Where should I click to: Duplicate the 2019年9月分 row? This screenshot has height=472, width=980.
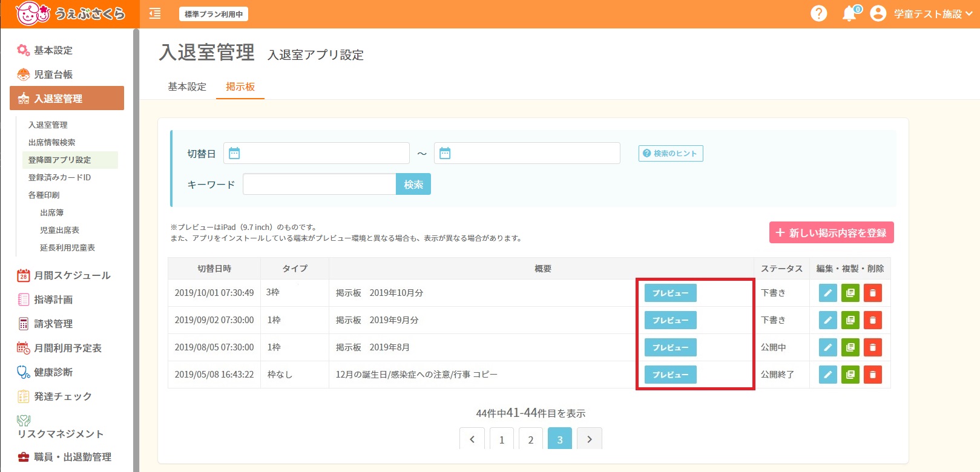point(850,320)
